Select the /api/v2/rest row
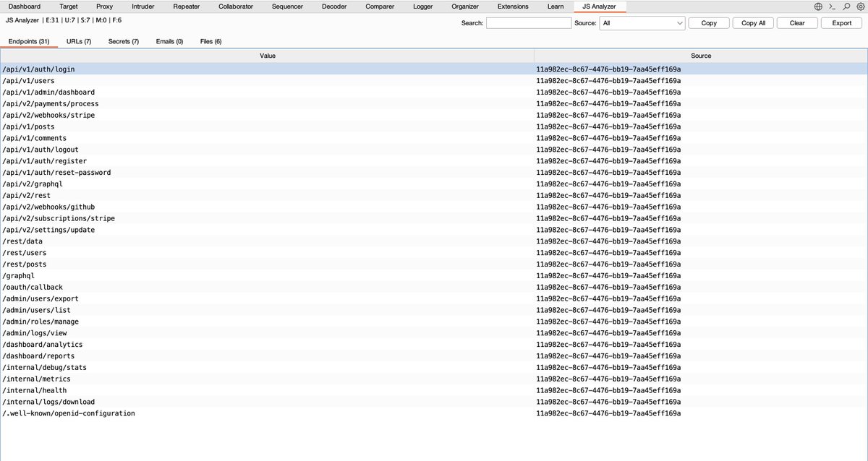Viewport: 868px width, 461px height. tap(434, 195)
